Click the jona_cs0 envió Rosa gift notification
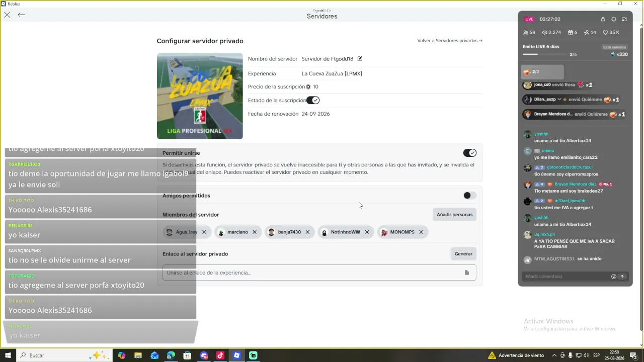This screenshot has width=644, height=362. (558, 85)
